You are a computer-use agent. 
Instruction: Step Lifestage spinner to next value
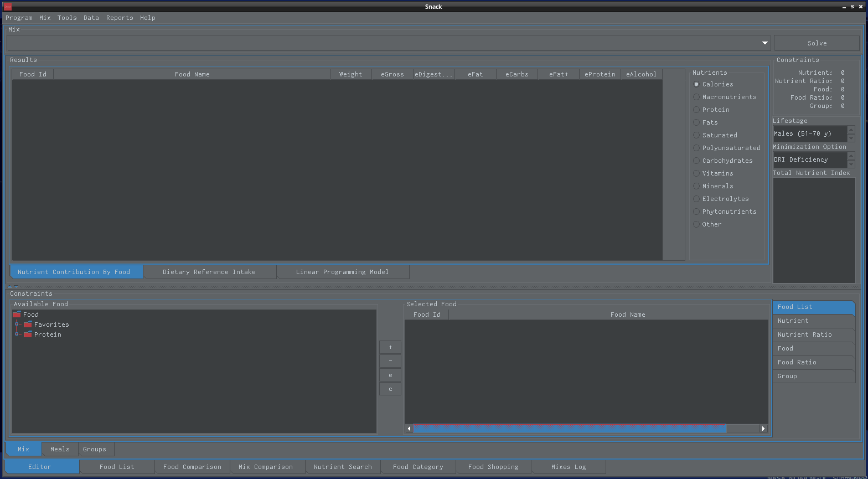[x=851, y=130]
